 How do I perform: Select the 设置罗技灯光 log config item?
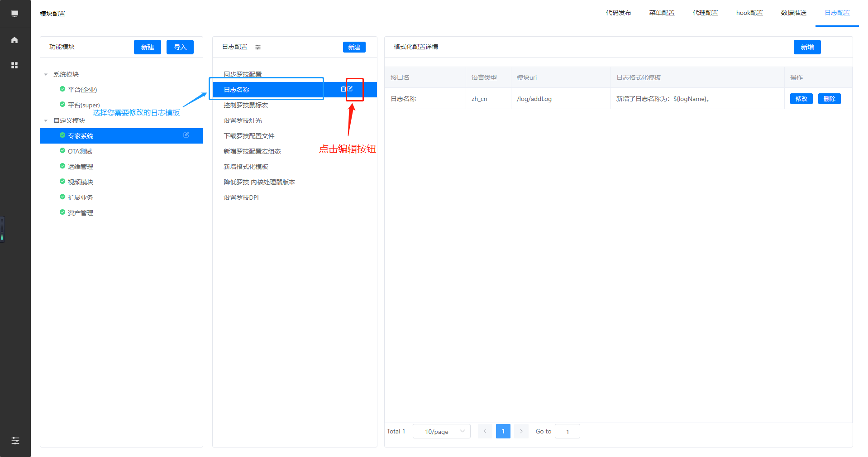point(243,120)
